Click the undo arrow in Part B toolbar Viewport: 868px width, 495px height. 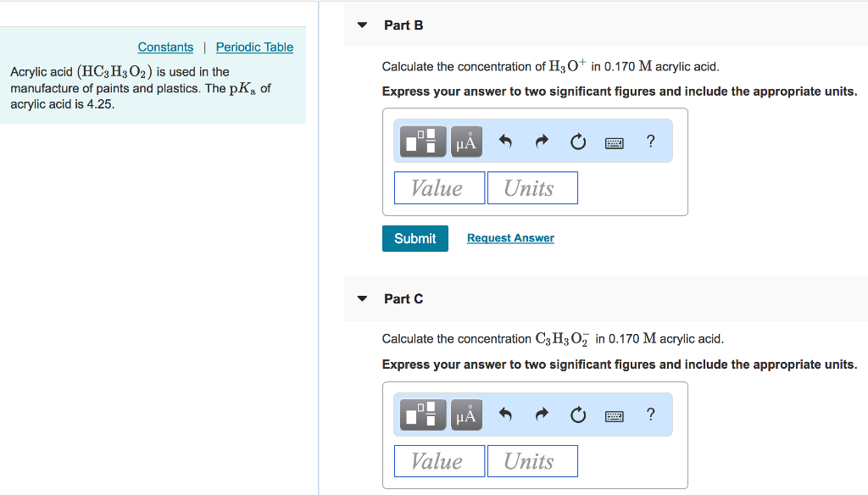tap(504, 141)
